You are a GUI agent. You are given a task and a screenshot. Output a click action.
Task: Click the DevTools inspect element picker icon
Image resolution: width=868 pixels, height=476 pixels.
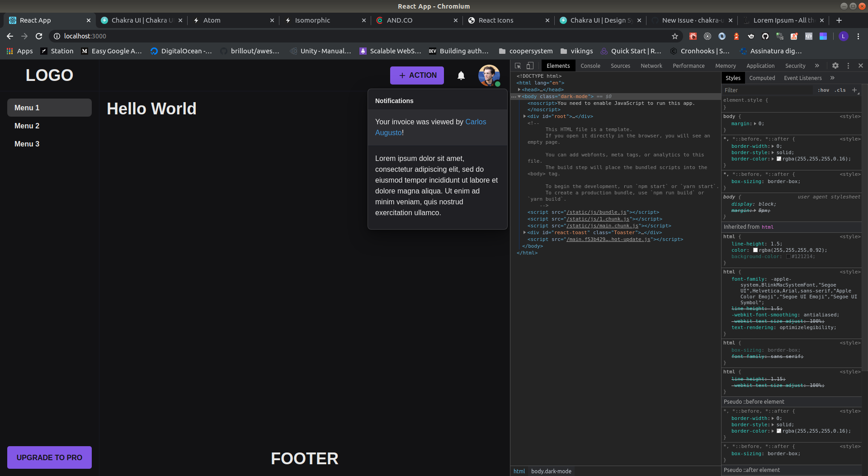[x=518, y=66]
